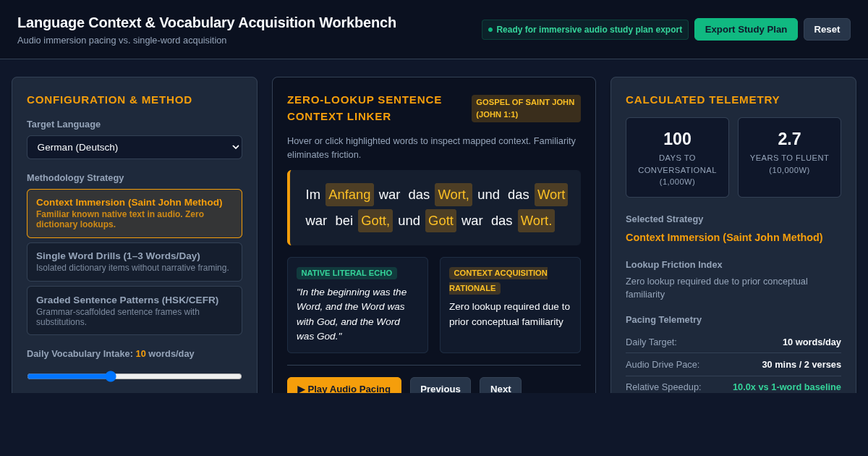The height and width of the screenshot is (456, 868).
Task: Click the Export Study Plan button
Action: pos(746,30)
